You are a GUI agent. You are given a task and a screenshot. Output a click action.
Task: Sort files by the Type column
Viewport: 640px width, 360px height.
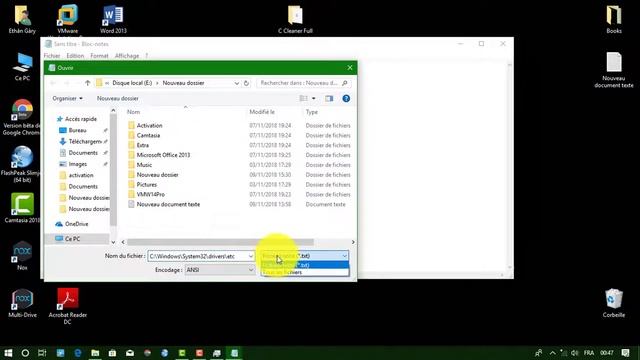pos(311,112)
